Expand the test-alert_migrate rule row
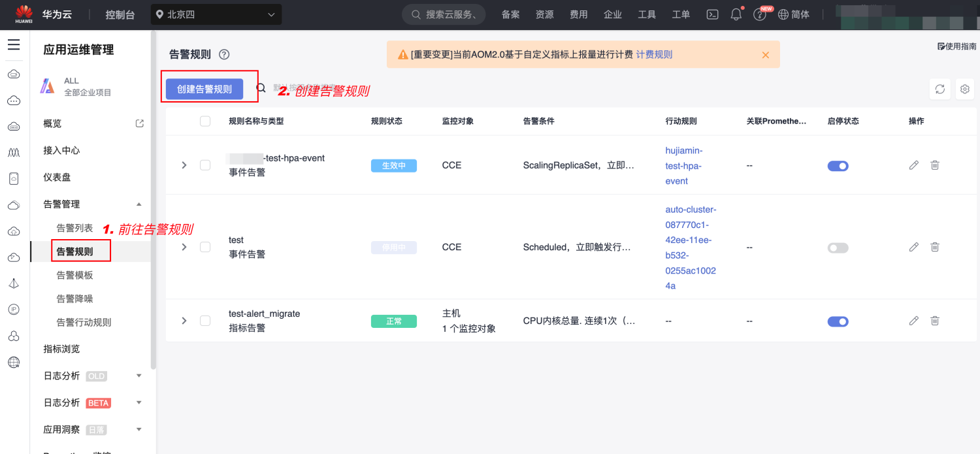Image resolution: width=980 pixels, height=454 pixels. pos(184,321)
